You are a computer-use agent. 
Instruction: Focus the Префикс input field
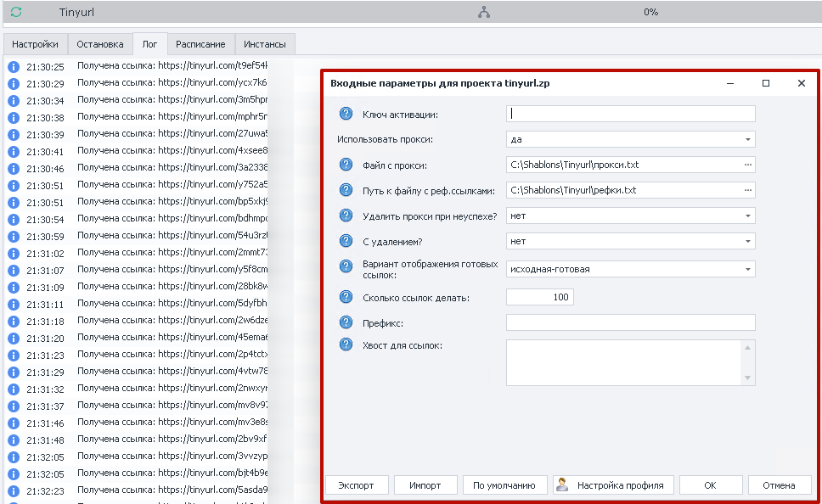(631, 322)
